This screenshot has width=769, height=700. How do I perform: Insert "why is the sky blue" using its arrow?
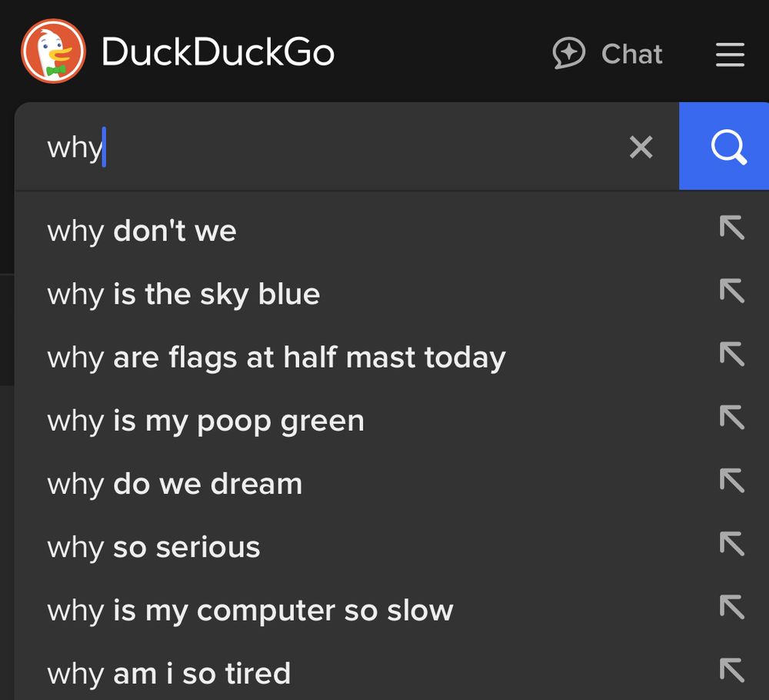(x=732, y=291)
